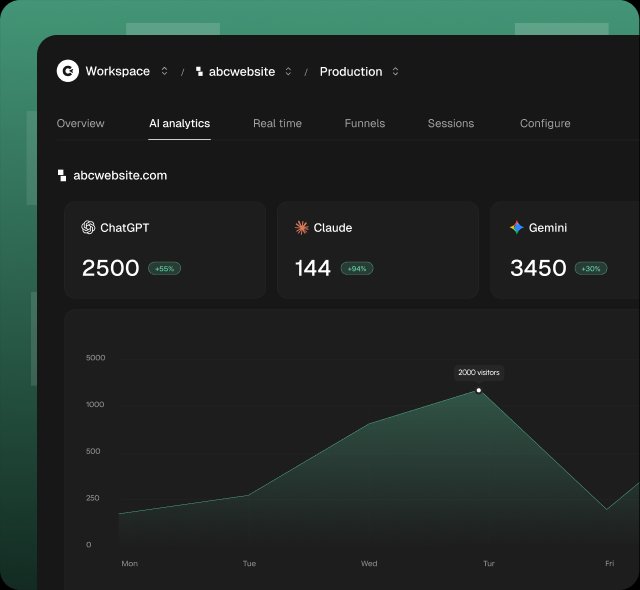
Task: Click the +30% growth badge
Action: pyautogui.click(x=591, y=268)
